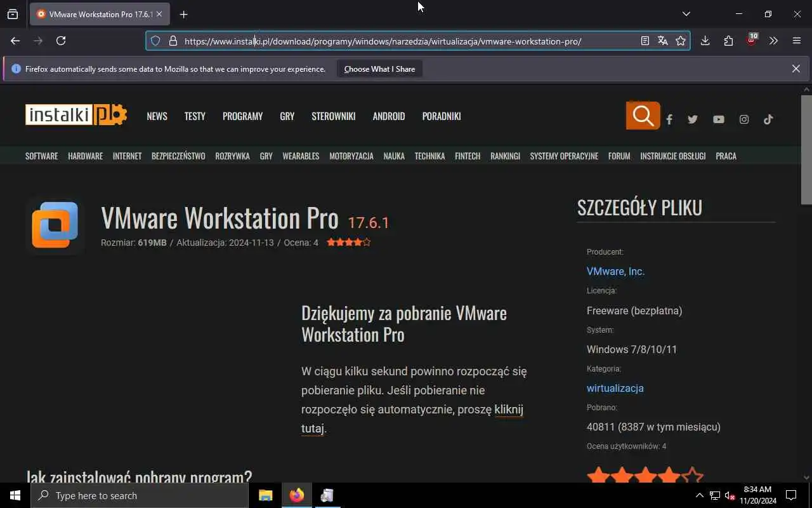Select the VMware Workstation Pro 17.6.1 tab
The width and height of the screenshot is (812, 508).
(x=100, y=14)
